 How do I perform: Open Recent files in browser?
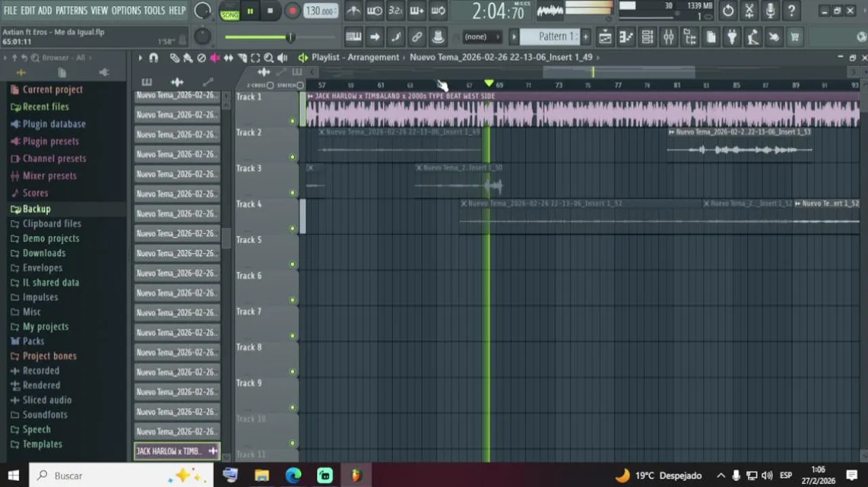coord(46,107)
